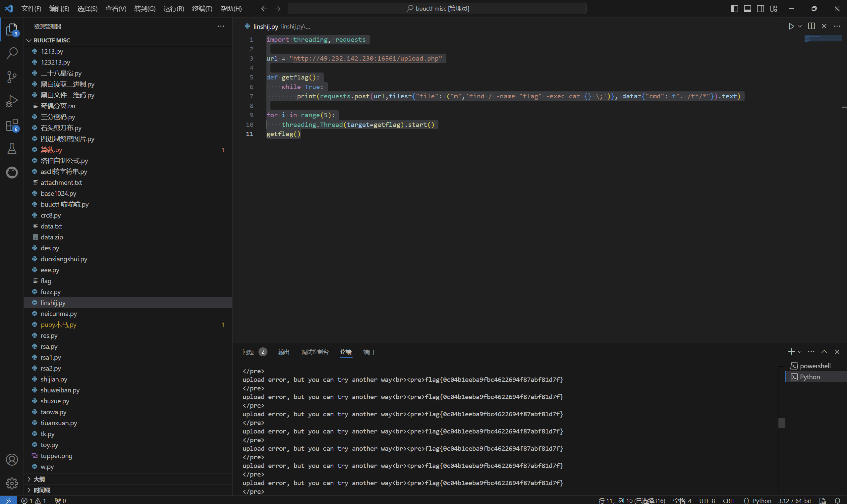Show errors and warnings in status bar
Image resolution: width=847 pixels, height=504 pixels.
pyautogui.click(x=34, y=501)
